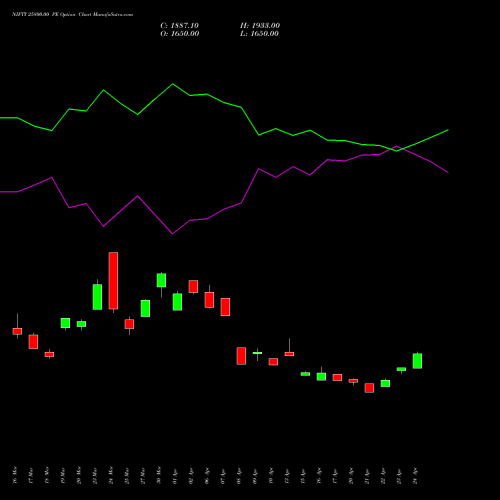Viewport: 500px width, 500px height.
Task: Click the '24 Mar' date label
Action: tap(111, 475)
